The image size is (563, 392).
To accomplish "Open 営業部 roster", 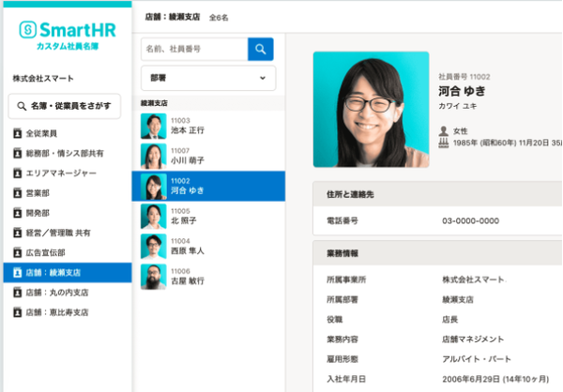I will (x=68, y=193).
